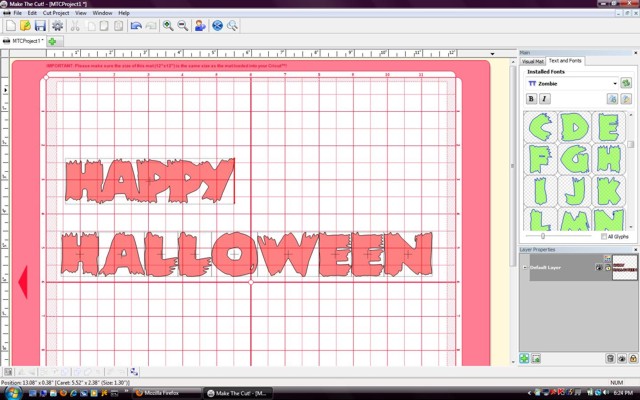Create a new project with the blank page icon
This screenshot has width=640, height=400.
coord(10,26)
